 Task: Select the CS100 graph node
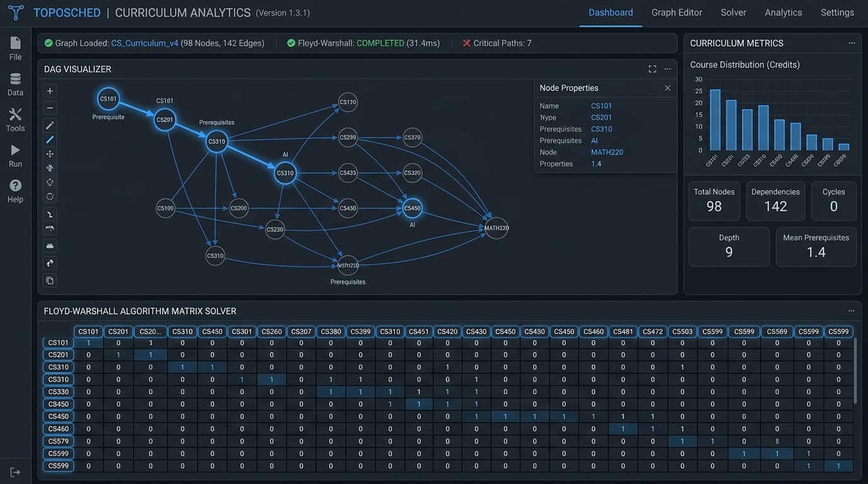point(165,208)
